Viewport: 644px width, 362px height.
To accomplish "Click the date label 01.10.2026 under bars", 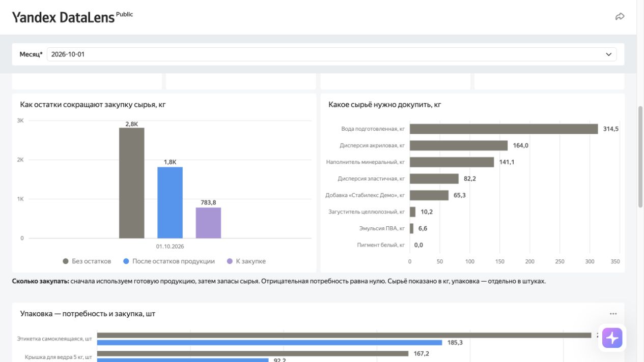I will (170, 246).
